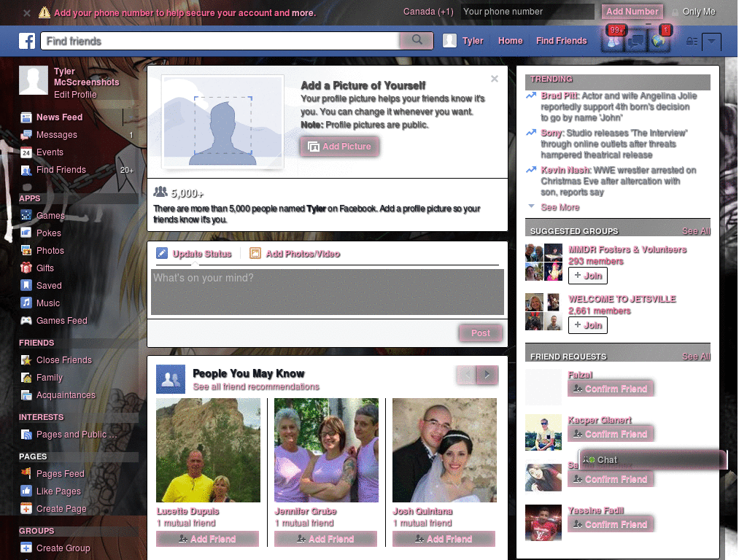Dismiss the phone number warning bar
747x560 pixels.
(x=27, y=13)
